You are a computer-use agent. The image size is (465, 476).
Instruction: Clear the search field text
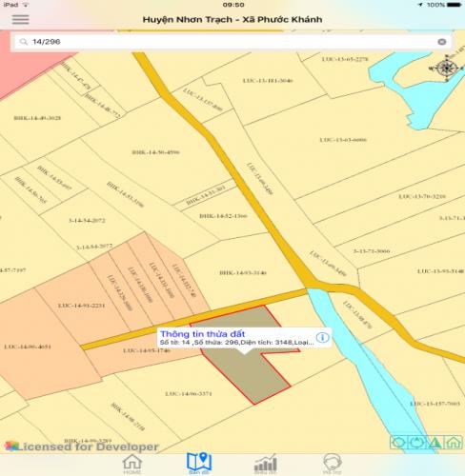pyautogui.click(x=441, y=42)
